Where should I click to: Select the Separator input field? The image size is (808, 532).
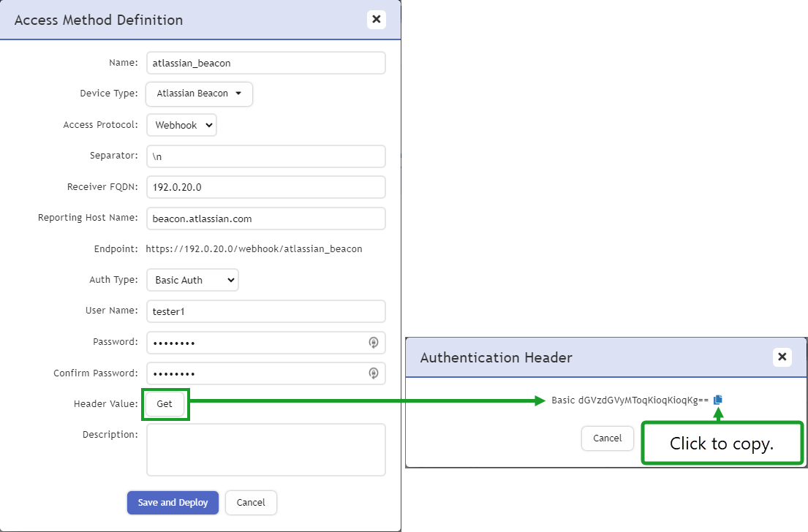(x=265, y=156)
